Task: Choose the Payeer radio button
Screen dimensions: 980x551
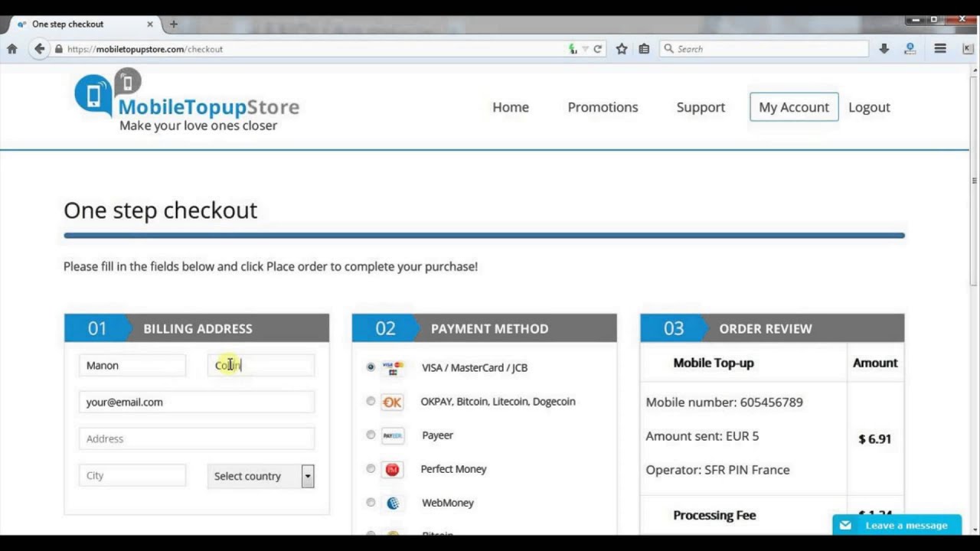Action: click(371, 435)
